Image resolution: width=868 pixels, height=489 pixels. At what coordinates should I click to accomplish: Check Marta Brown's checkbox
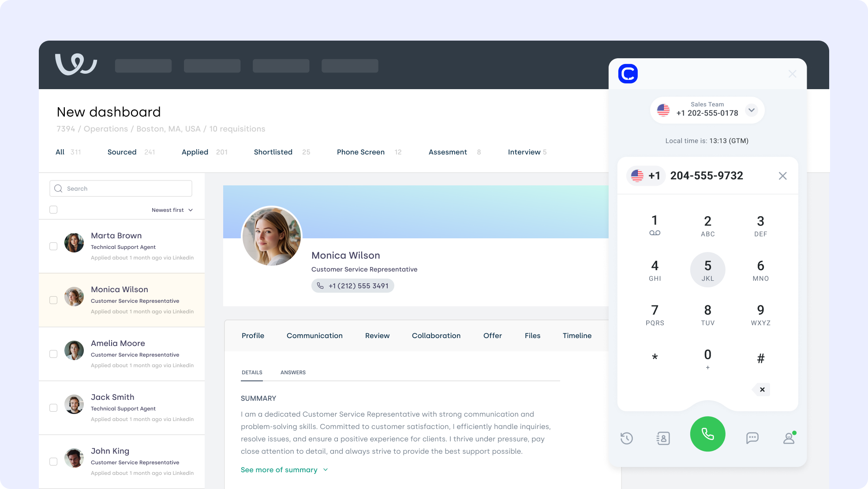(x=53, y=246)
